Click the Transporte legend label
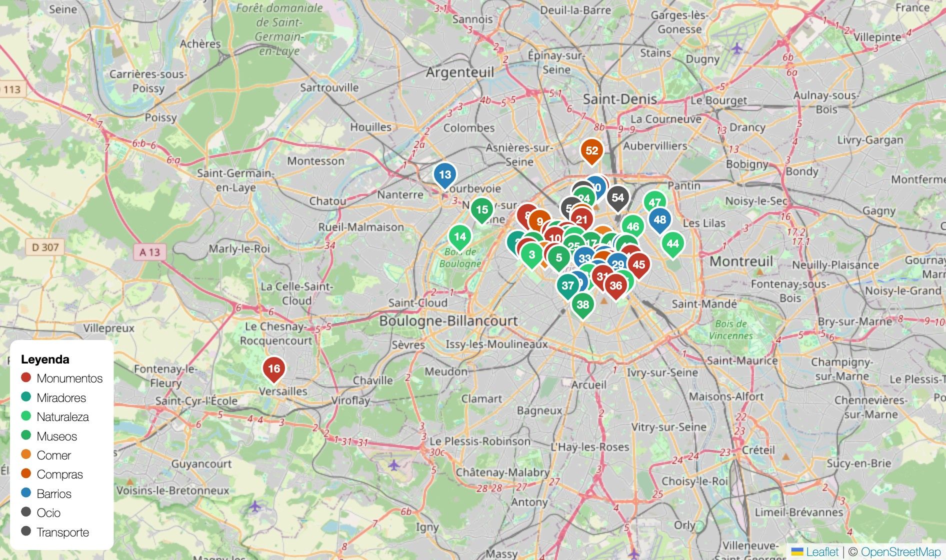The width and height of the screenshot is (946, 560). [63, 532]
